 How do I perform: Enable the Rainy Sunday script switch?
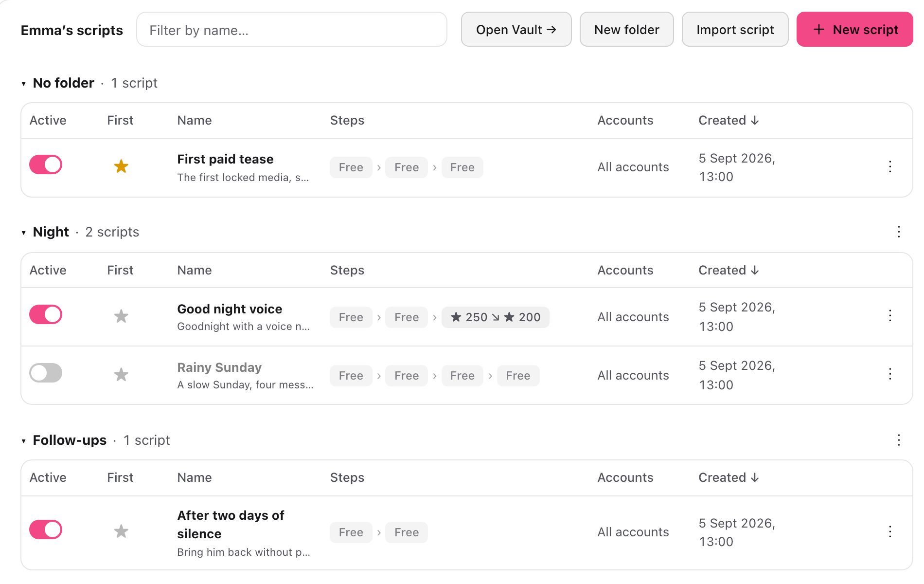click(46, 373)
